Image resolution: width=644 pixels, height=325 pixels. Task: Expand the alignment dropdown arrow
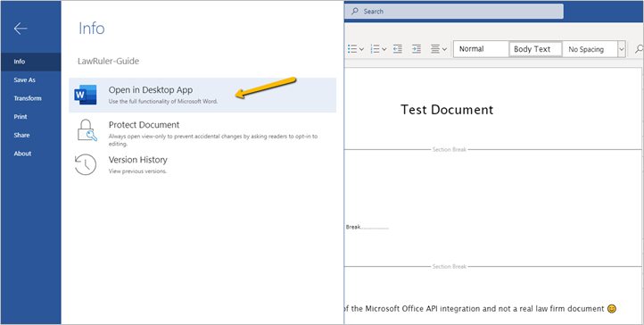click(444, 49)
